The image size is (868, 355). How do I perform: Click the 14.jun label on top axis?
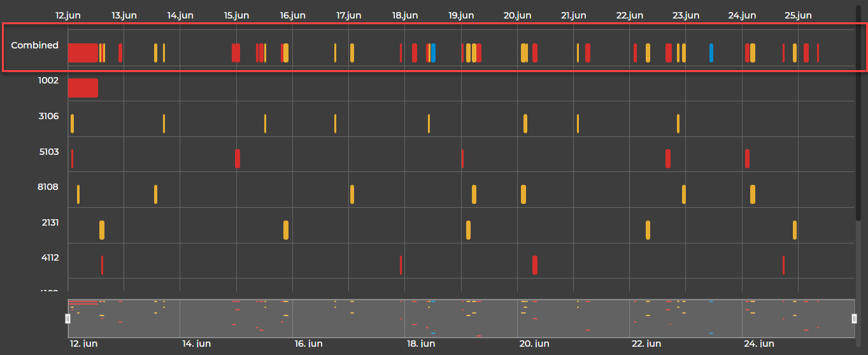(x=180, y=15)
